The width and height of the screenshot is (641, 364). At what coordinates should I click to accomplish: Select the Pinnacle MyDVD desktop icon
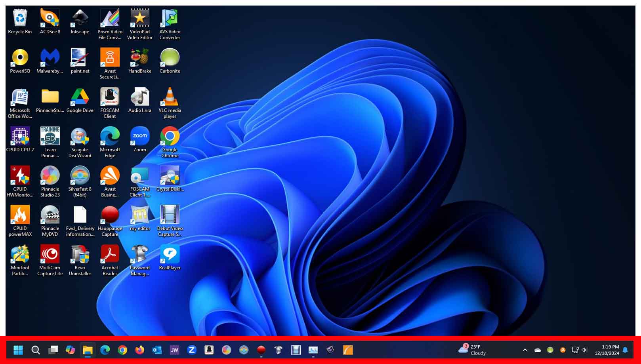tap(50, 221)
